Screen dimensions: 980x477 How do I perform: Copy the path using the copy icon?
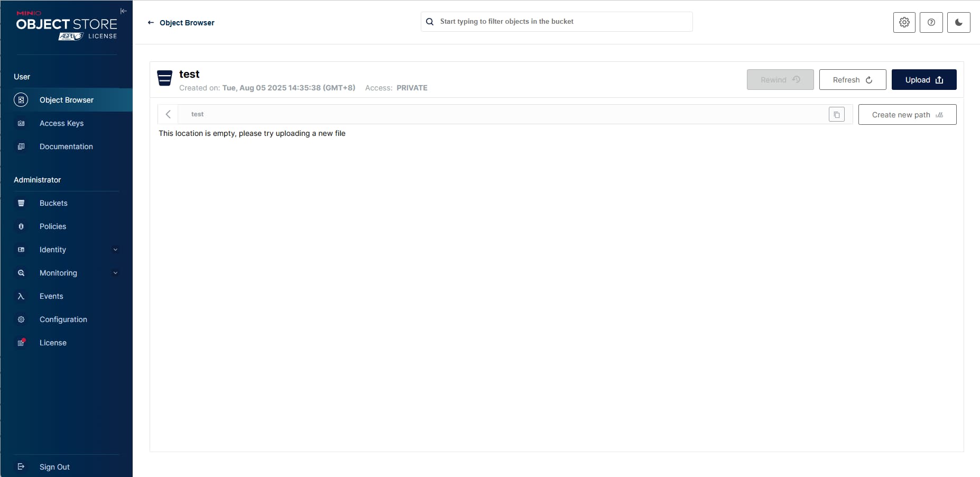click(x=837, y=114)
